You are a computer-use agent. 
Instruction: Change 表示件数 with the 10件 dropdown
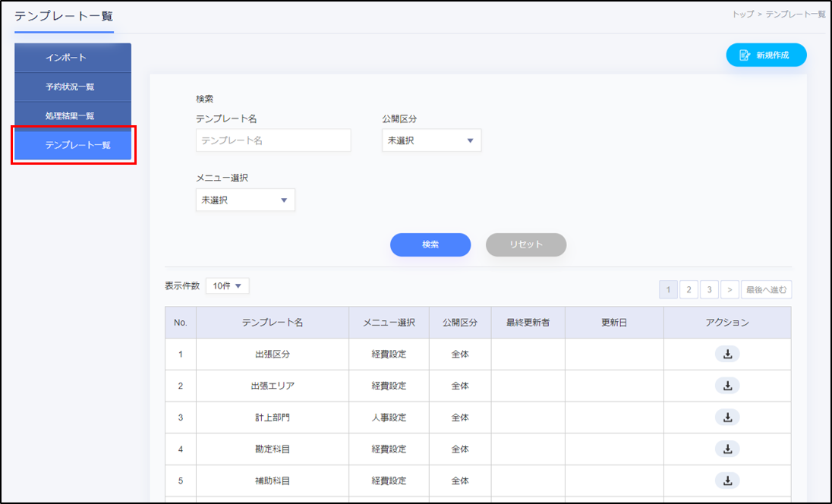227,286
